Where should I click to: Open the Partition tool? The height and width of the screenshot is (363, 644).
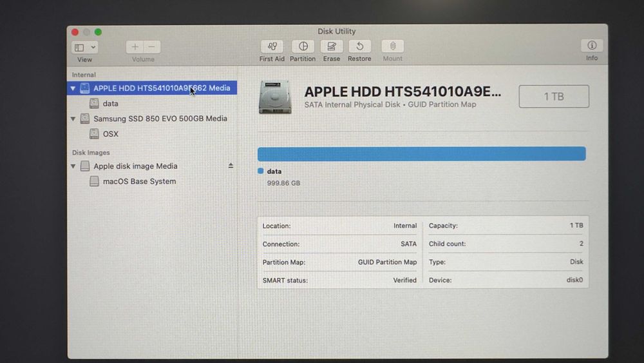click(303, 46)
